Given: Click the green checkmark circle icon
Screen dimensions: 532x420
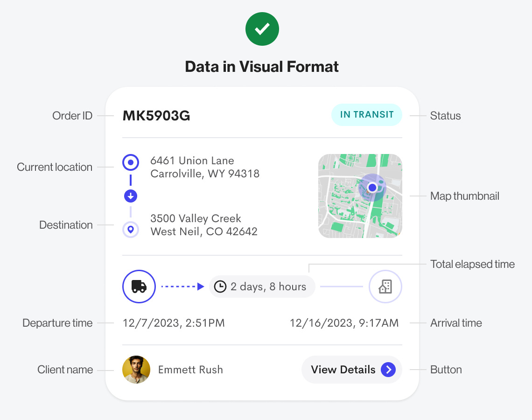Looking at the screenshot, I should (262, 29).
